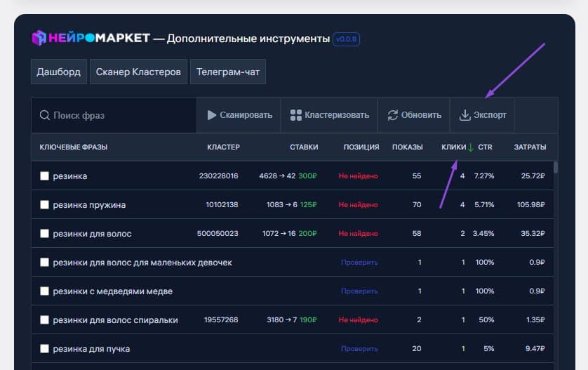The width and height of the screenshot is (588, 370).
Task: Click the Обновить button
Action: 413,115
